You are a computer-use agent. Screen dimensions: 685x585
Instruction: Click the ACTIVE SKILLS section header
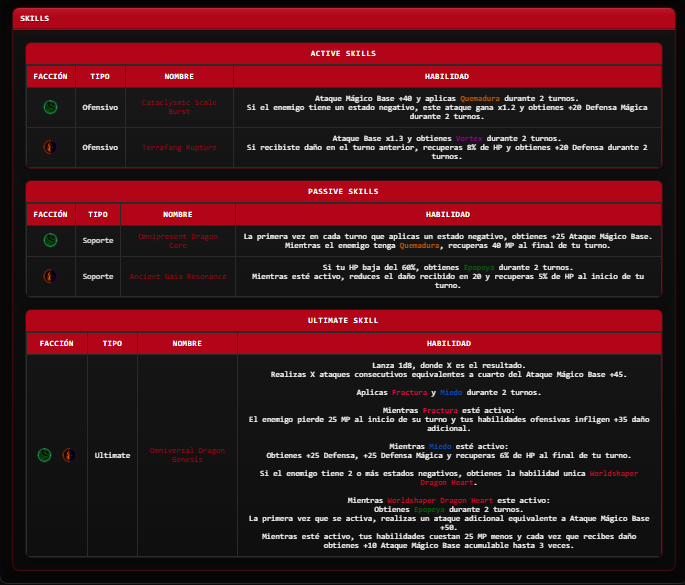click(x=343, y=53)
